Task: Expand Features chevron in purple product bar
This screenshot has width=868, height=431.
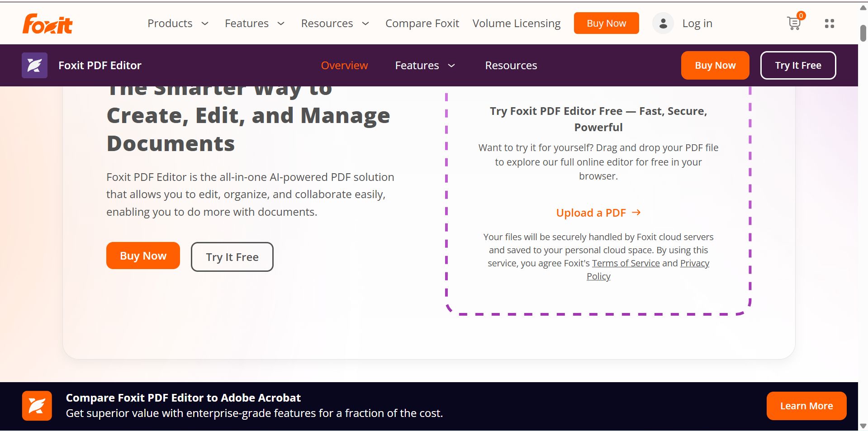Action: 451,66
